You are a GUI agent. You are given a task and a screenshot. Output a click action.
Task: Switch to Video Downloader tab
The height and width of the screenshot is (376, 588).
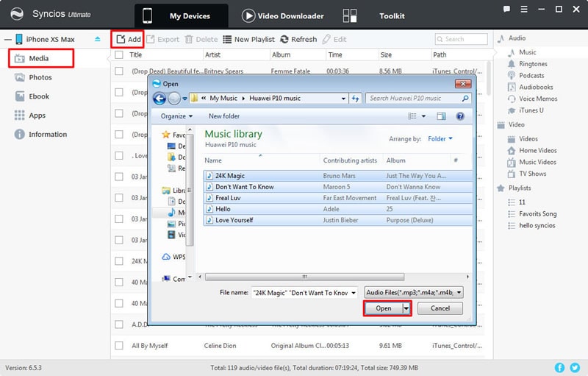tap(283, 15)
